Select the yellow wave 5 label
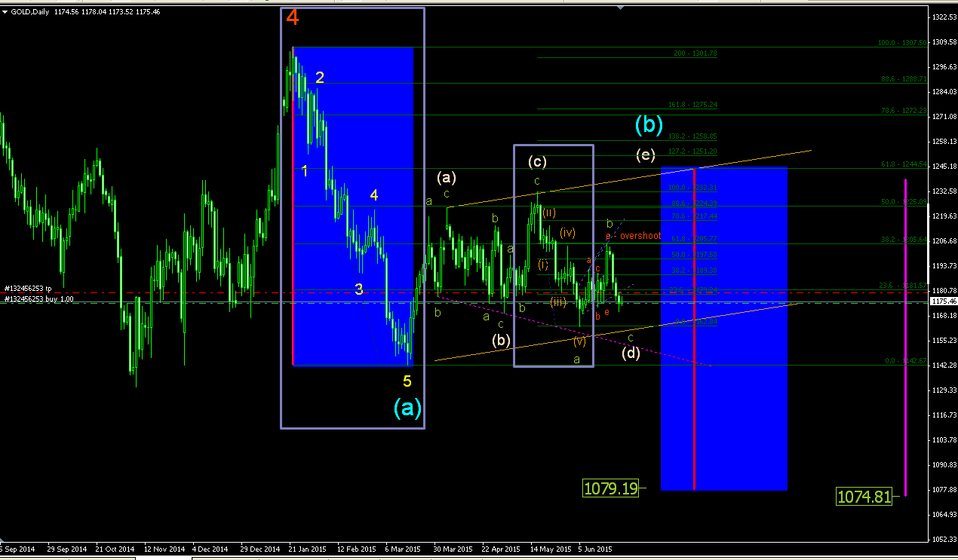 tap(407, 381)
